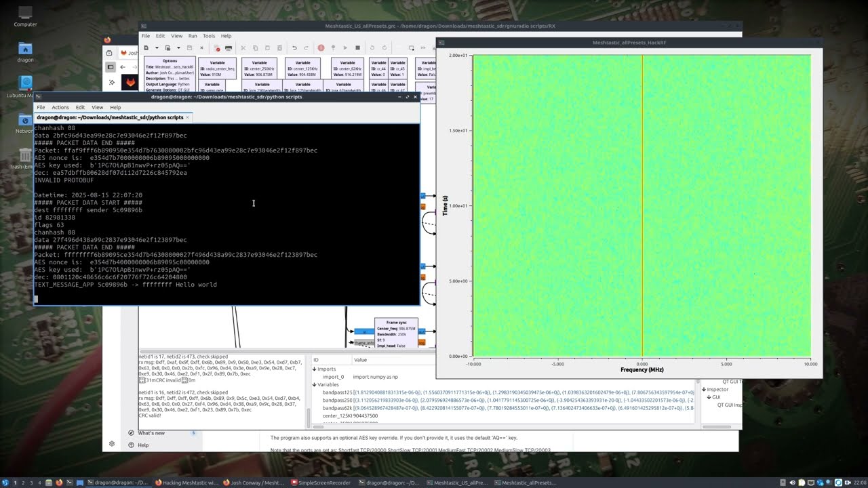Collapse the Inspector tree node
The height and width of the screenshot is (488, 868).
pyautogui.click(x=704, y=390)
